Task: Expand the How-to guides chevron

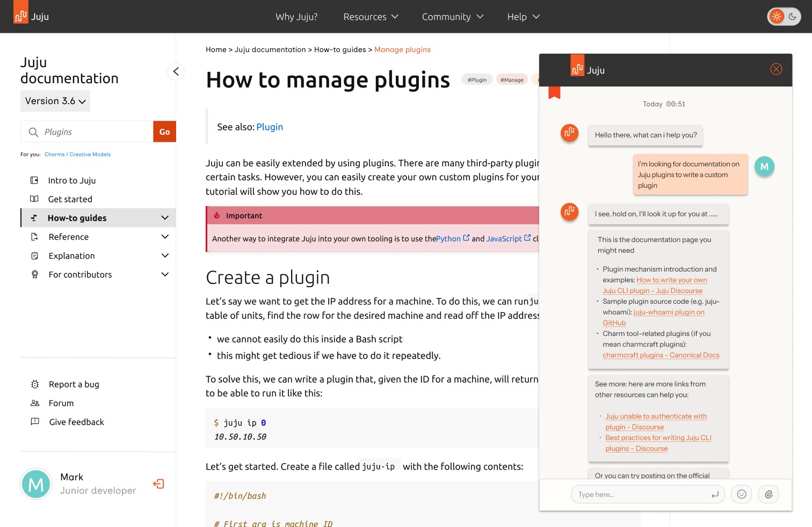Action: [165, 218]
